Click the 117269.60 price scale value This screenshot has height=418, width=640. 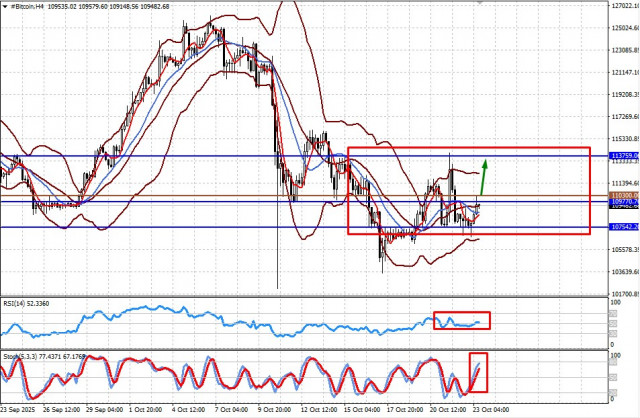point(625,117)
